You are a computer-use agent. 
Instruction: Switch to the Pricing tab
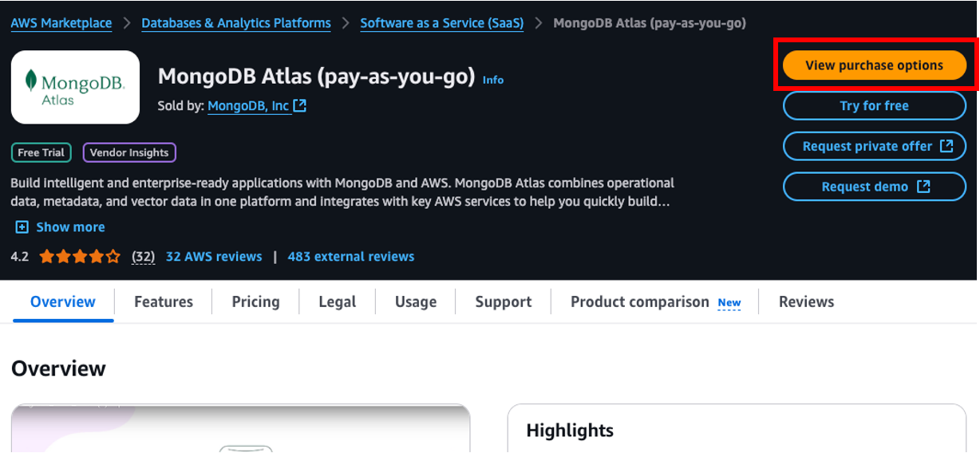click(255, 302)
